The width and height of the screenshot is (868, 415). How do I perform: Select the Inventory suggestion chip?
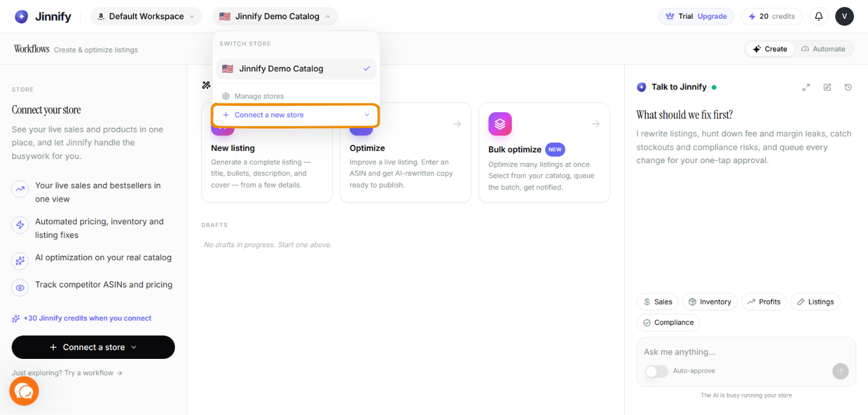[710, 302]
